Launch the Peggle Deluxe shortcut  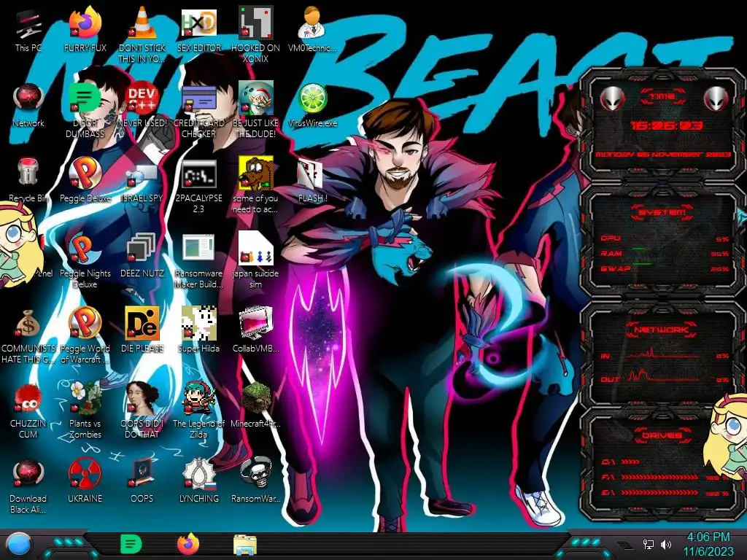(x=85, y=181)
